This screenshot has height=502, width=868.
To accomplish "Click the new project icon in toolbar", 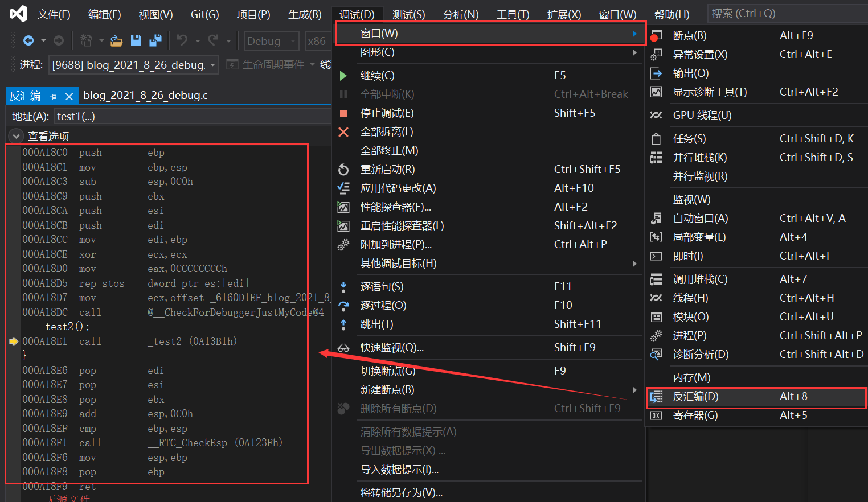I will point(85,40).
